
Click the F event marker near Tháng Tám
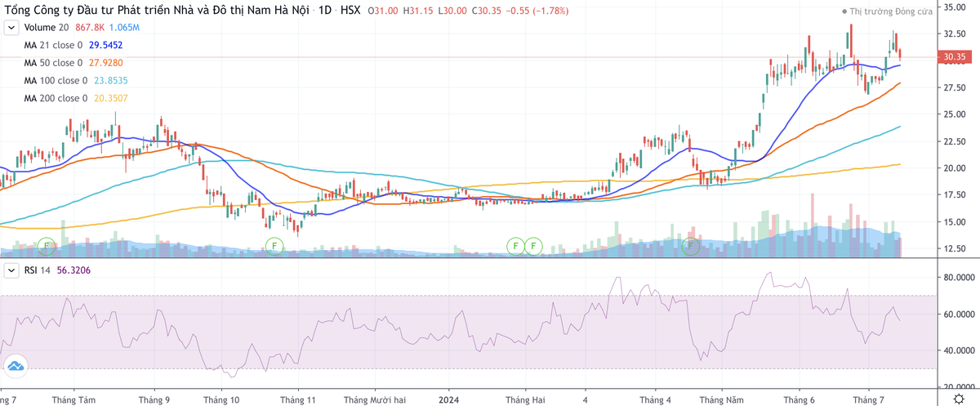(x=47, y=244)
